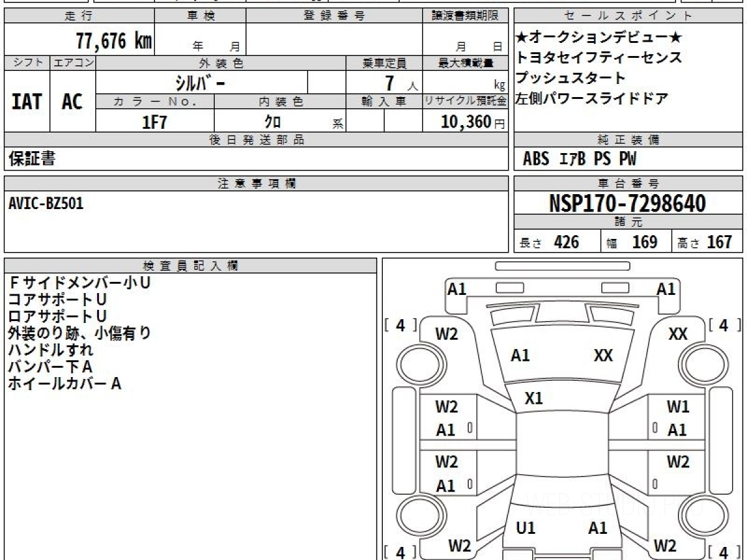Click the height value 167

point(720,242)
